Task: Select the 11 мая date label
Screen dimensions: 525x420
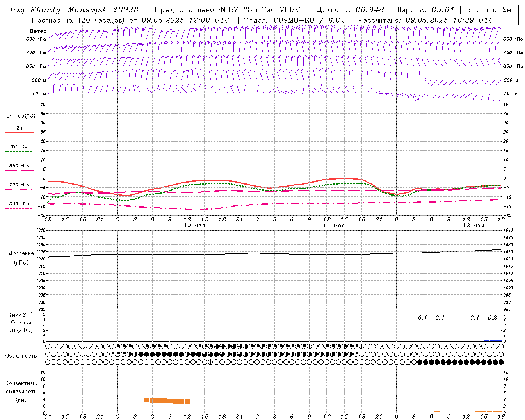Action: coord(334,226)
